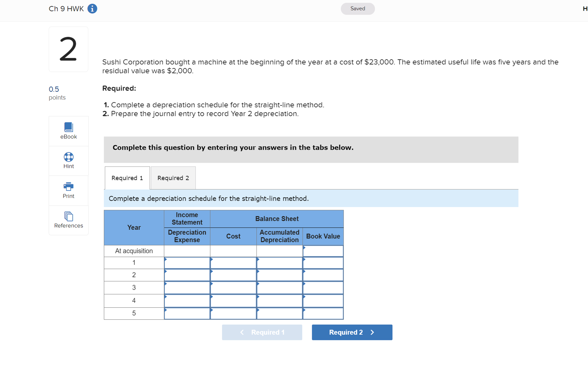
Task: Click the Print printer icon
Action: point(68,187)
